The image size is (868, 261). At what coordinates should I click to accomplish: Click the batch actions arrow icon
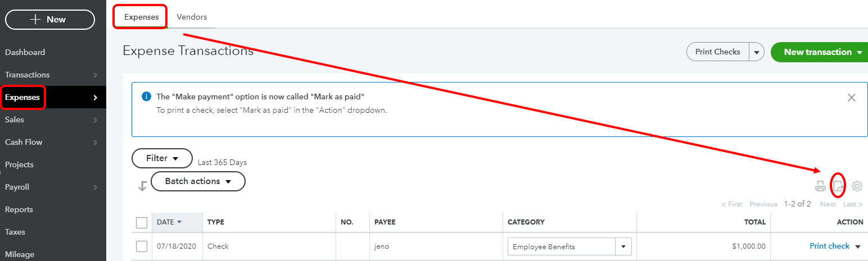(142, 186)
